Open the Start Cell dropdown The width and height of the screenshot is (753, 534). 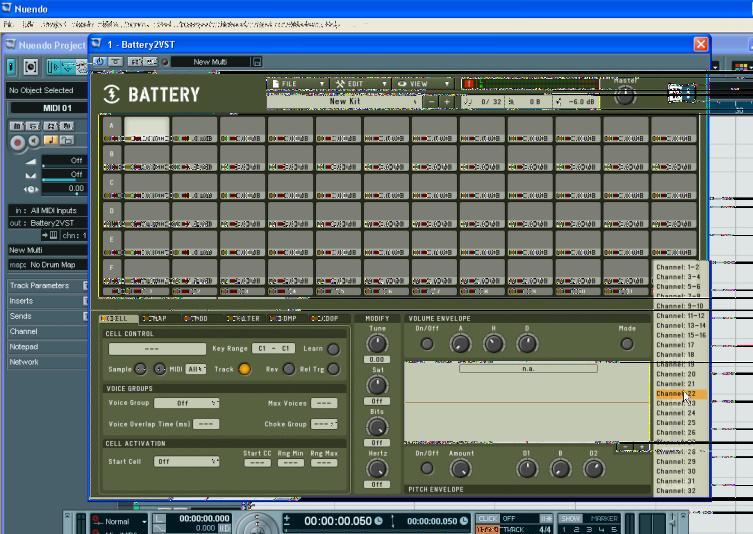tap(187, 461)
